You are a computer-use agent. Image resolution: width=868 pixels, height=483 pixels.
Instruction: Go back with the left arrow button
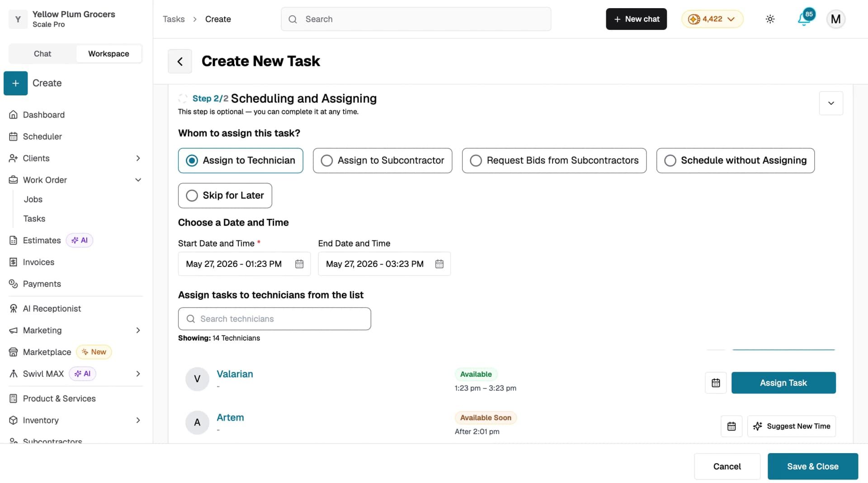(x=180, y=62)
